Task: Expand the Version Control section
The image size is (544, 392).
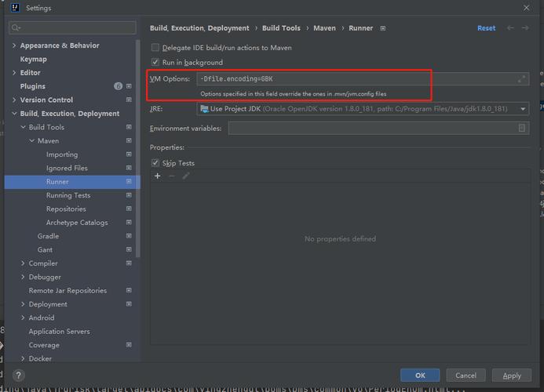Action: click(x=14, y=100)
